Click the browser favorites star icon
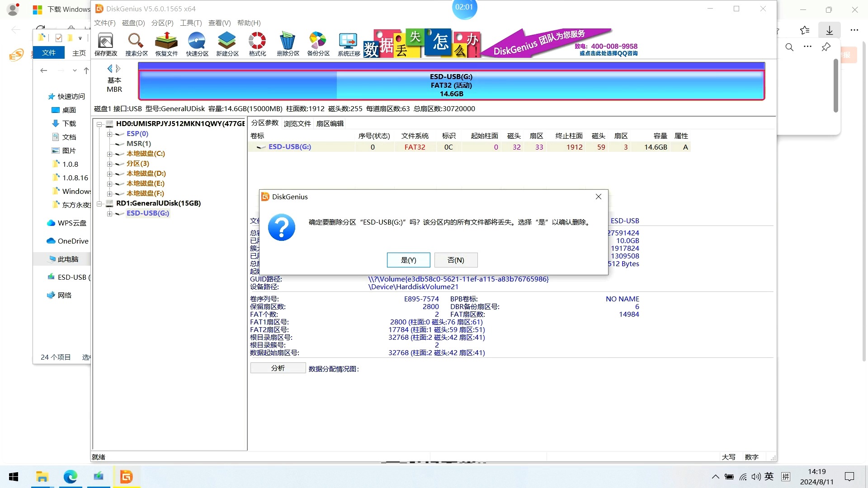This screenshot has height=488, width=868. click(805, 30)
